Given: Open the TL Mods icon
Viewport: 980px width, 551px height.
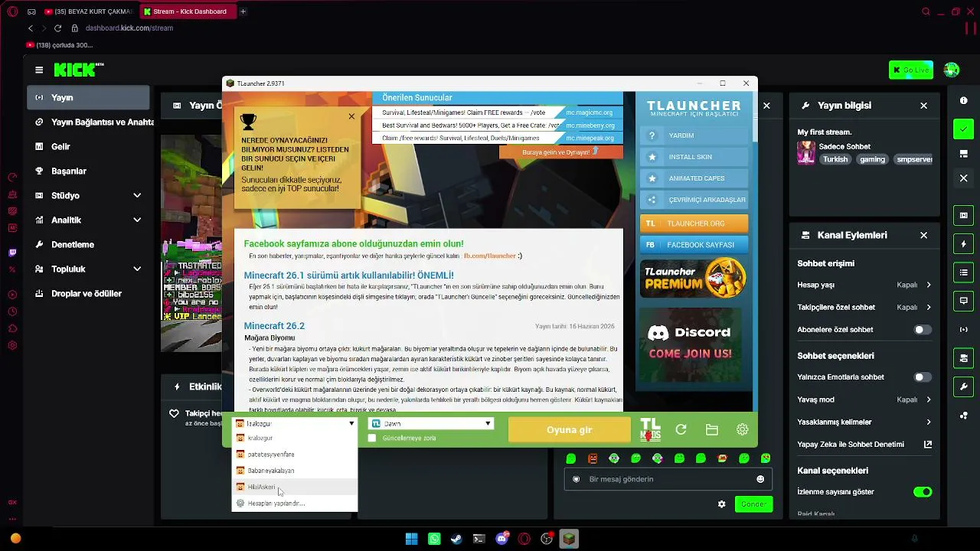Looking at the screenshot, I should 650,429.
